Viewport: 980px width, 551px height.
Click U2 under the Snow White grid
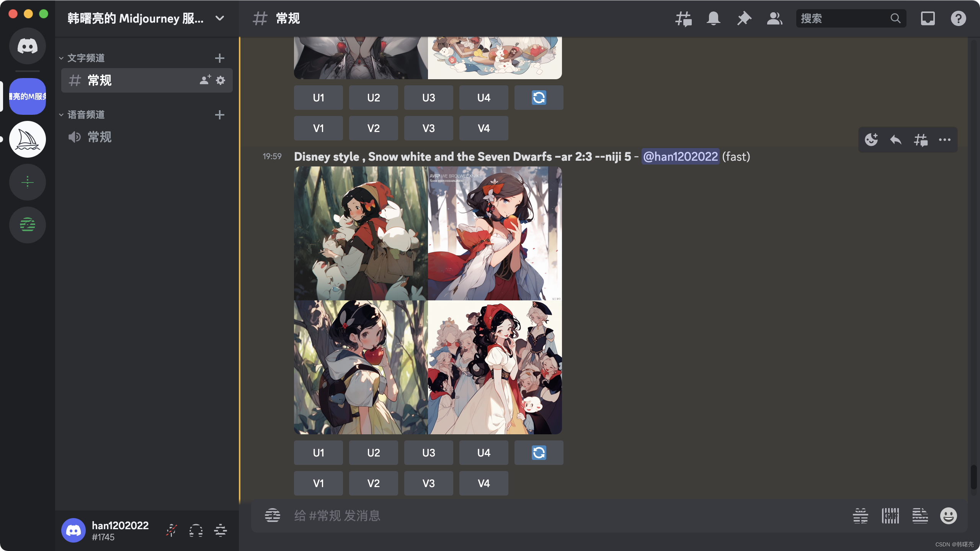(x=373, y=453)
